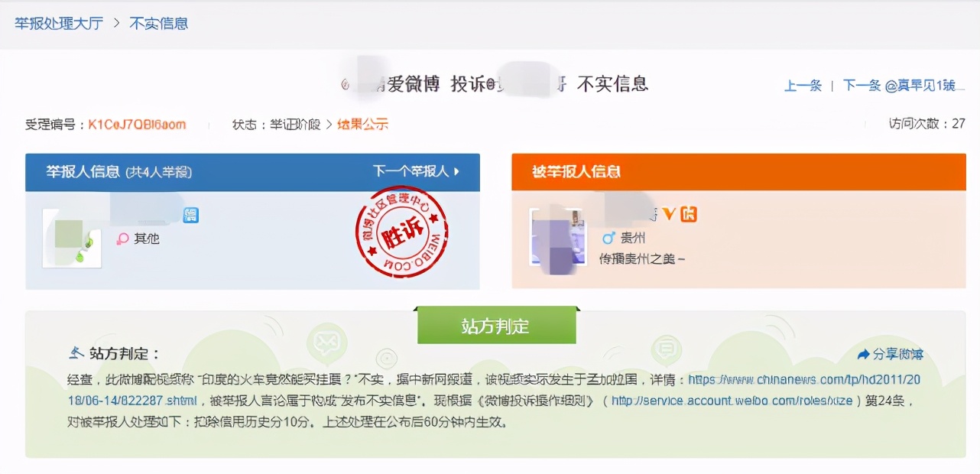Show the next reporter with 下一个举报人
Viewport: 980px width, 474px height.
click(410, 171)
